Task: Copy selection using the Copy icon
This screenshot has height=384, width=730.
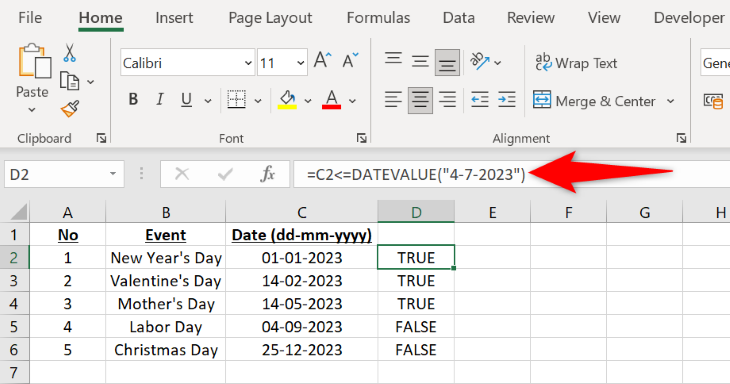Action: (x=70, y=81)
